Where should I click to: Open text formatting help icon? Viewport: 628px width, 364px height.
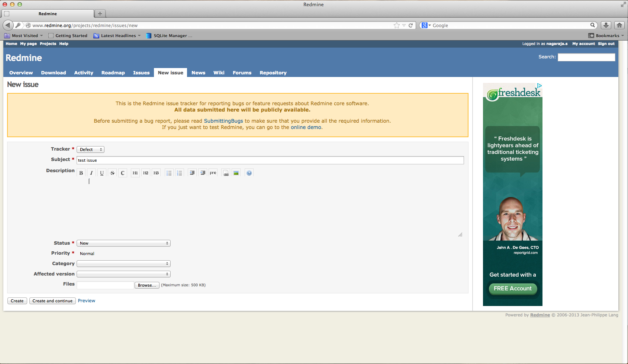click(x=249, y=173)
